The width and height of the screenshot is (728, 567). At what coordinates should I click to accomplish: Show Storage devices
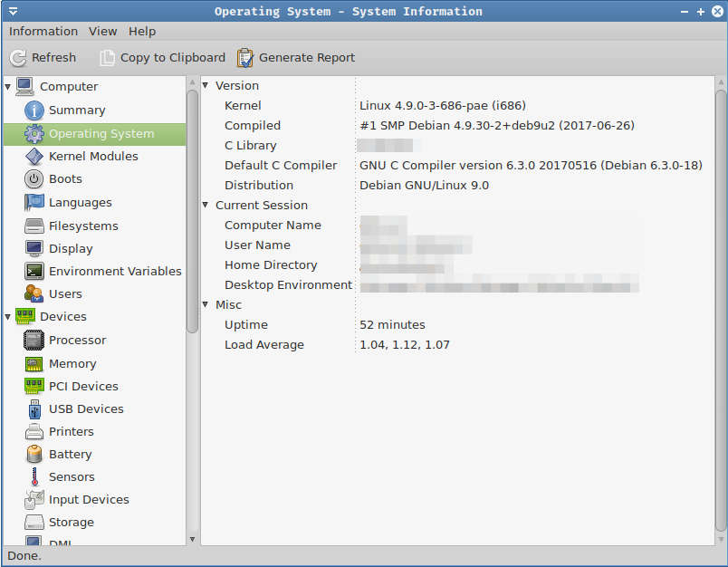pyautogui.click(x=72, y=522)
